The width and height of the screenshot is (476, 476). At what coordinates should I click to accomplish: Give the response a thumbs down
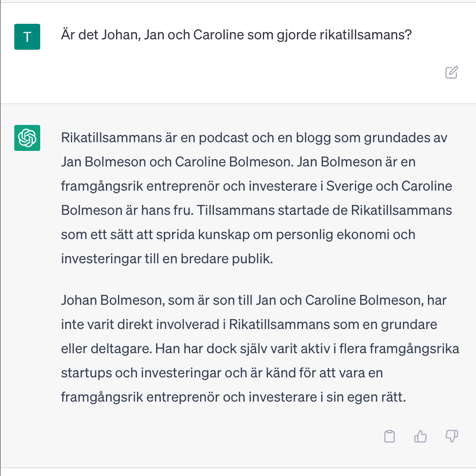click(451, 436)
